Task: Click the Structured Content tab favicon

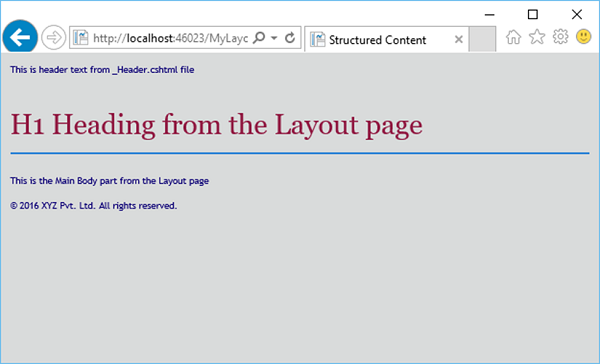Action: 318,39
